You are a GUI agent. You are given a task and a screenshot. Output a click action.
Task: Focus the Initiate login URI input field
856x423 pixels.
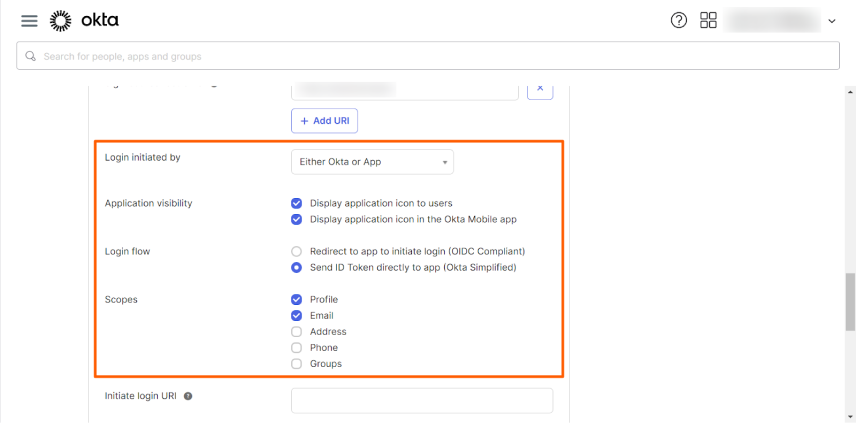pyautogui.click(x=422, y=401)
